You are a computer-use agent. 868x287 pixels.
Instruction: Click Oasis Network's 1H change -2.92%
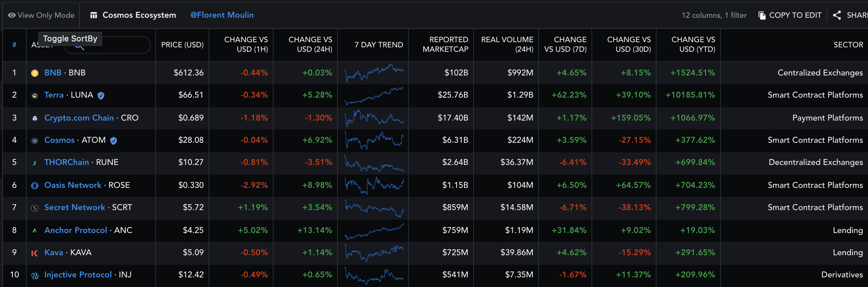coord(254,185)
